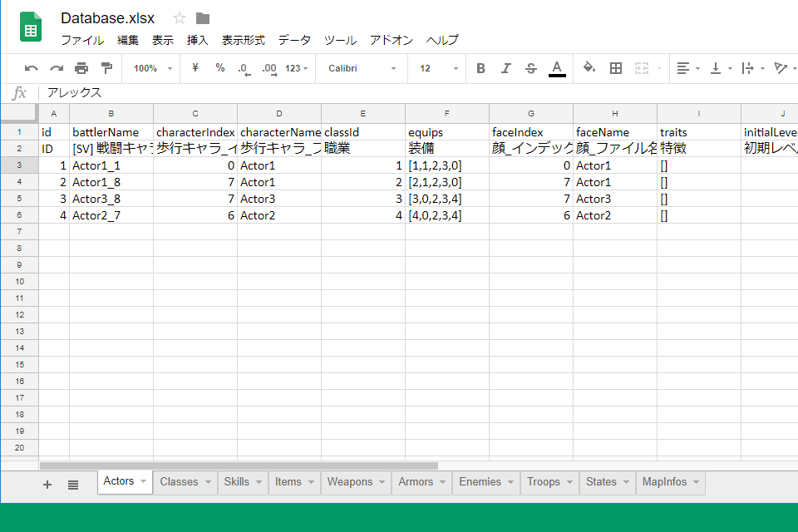Open the Classes tab dropdown arrow
This screenshot has height=532, width=798.
click(208, 481)
